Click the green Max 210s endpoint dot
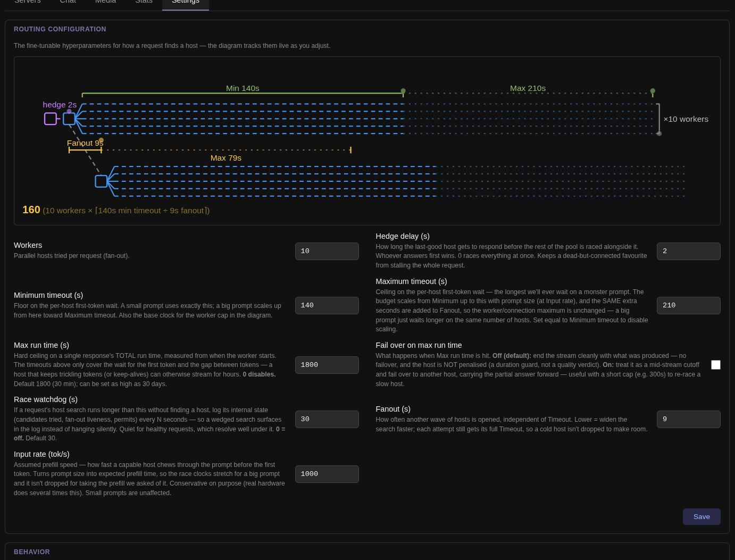Viewport: 735px width, 560px height. coord(653,91)
